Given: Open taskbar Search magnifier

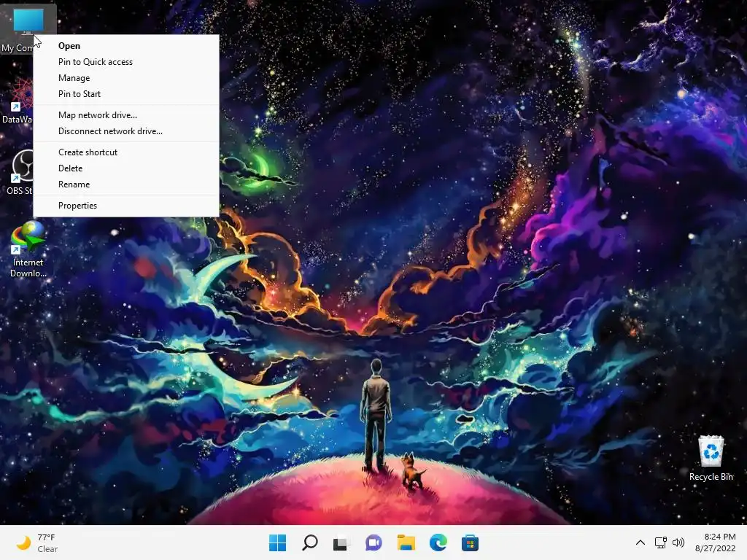Looking at the screenshot, I should click(309, 542).
